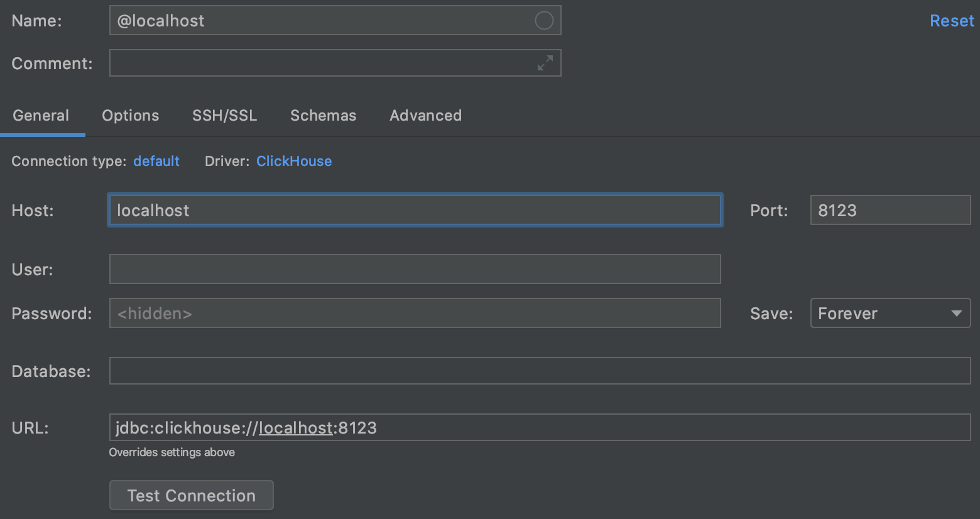Open the Schemas tab
The width and height of the screenshot is (980, 519).
[323, 116]
